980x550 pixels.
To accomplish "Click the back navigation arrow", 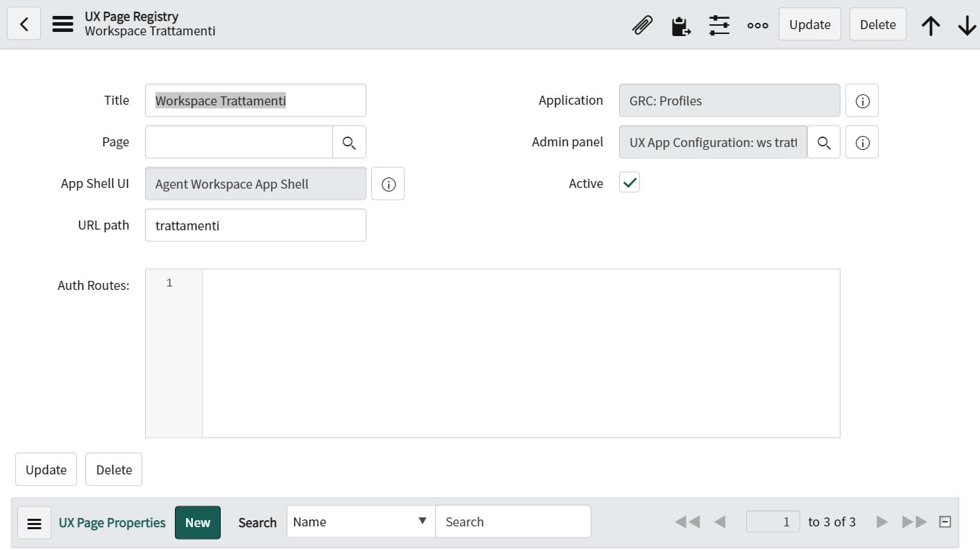I will coord(24,23).
